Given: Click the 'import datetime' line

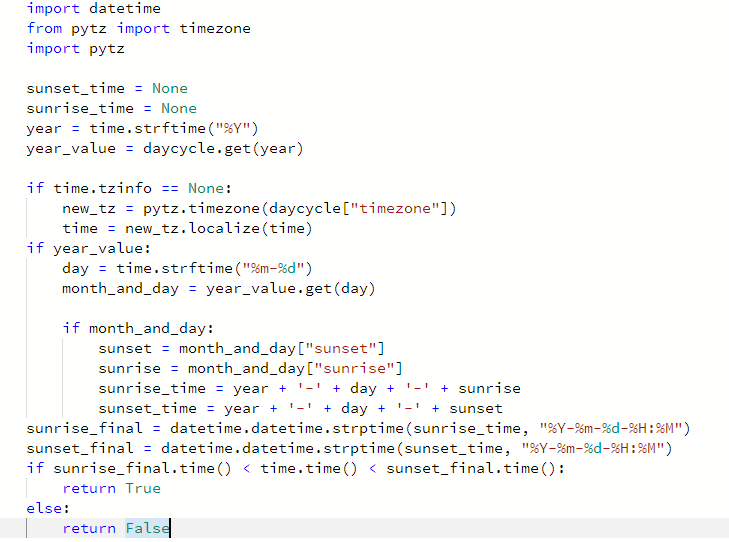Looking at the screenshot, I should pyautogui.click(x=93, y=8).
